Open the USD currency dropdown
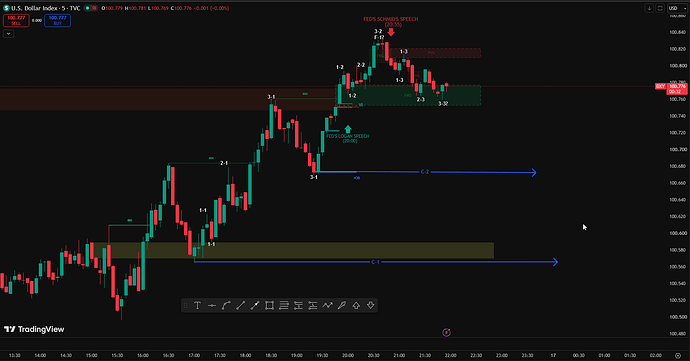Image resolution: width=690 pixels, height=361 pixels. [x=677, y=8]
